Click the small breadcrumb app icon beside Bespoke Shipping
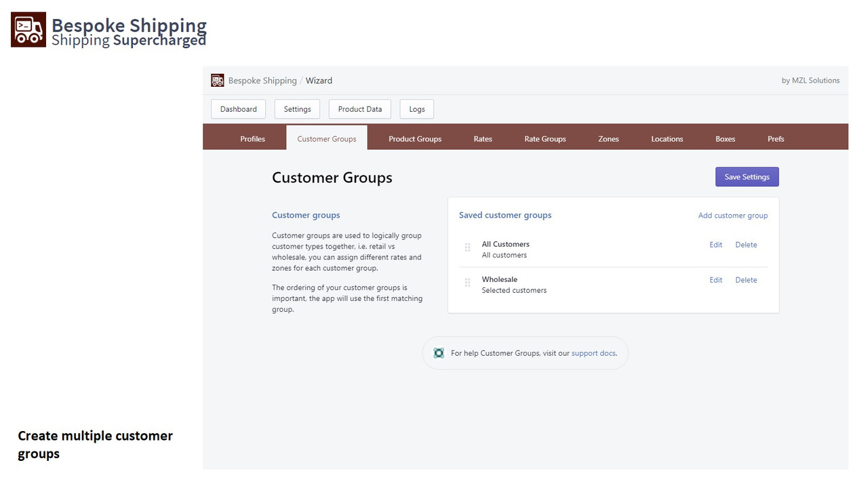Screen dimensions: 868x488 (x=217, y=80)
